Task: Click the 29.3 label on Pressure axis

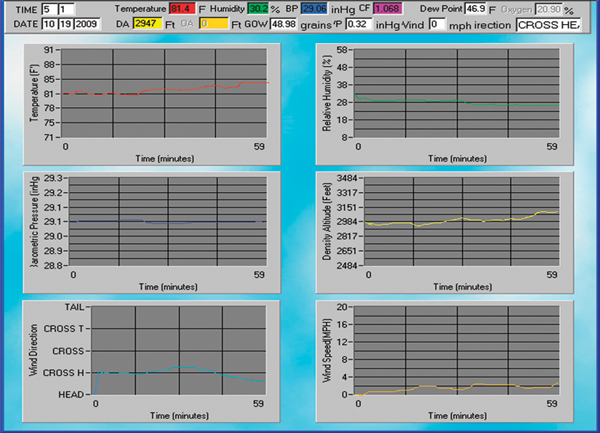Action: pos(53,178)
